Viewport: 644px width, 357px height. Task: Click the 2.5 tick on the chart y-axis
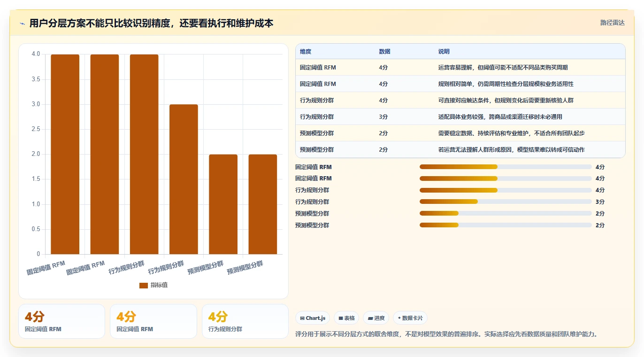pyautogui.click(x=35, y=129)
